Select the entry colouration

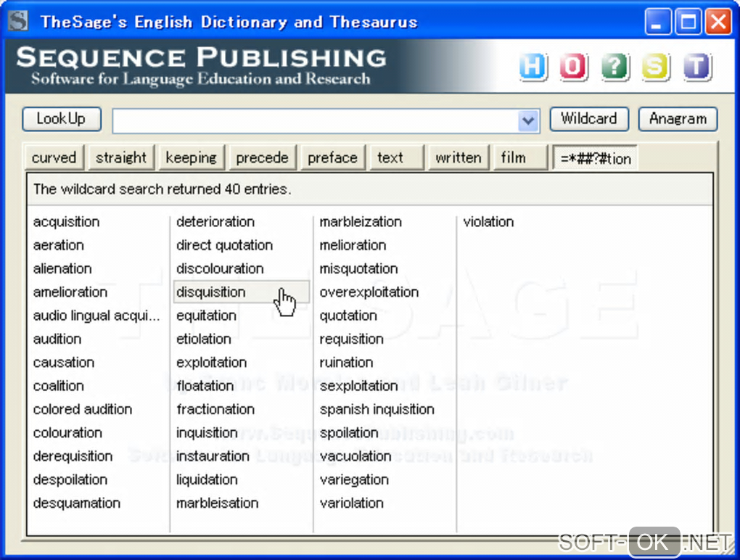67,432
